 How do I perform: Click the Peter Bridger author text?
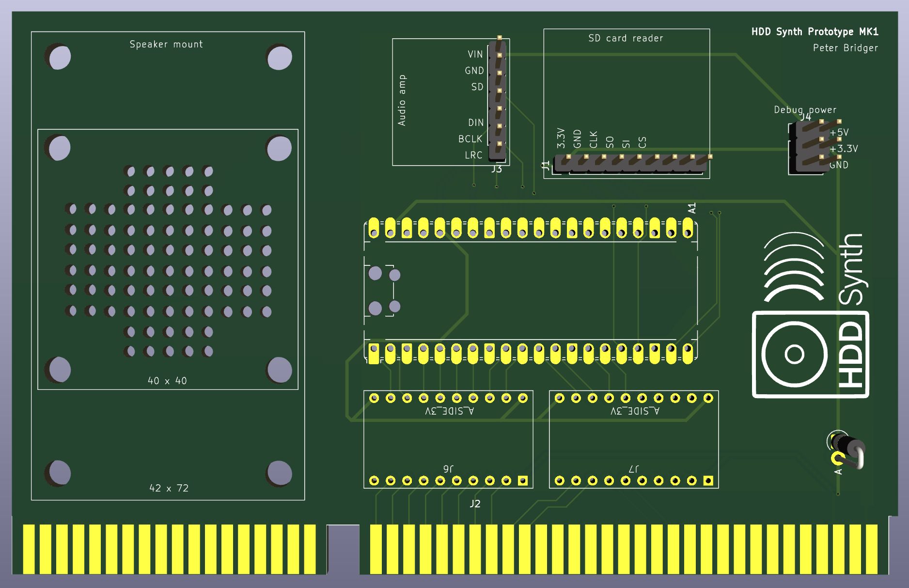pyautogui.click(x=845, y=48)
